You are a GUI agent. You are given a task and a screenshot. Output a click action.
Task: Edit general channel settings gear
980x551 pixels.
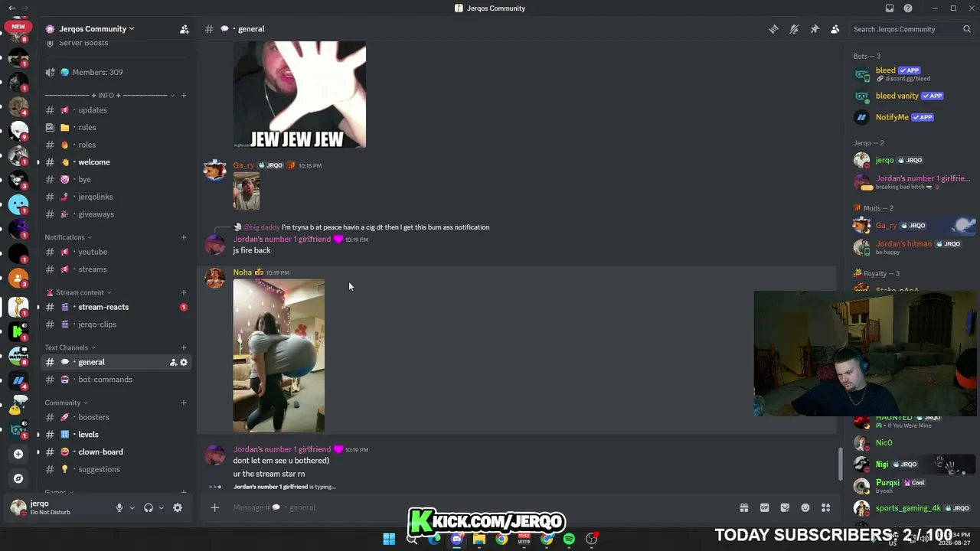coord(184,362)
